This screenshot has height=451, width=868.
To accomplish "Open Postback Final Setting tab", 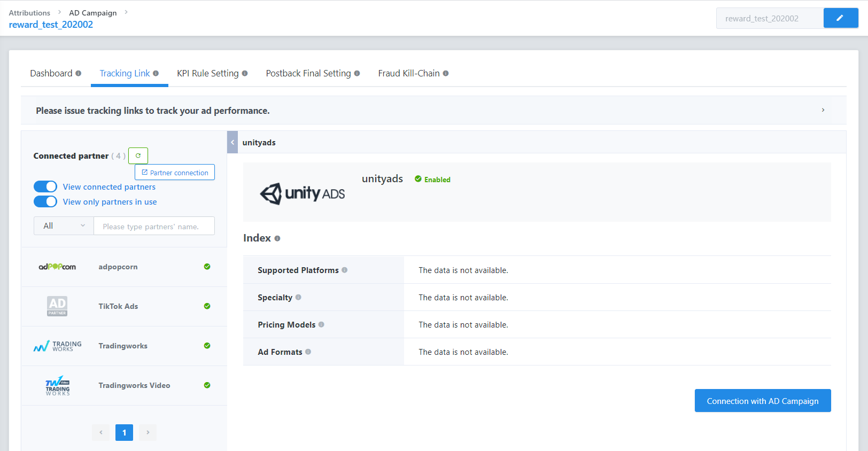I will point(308,73).
